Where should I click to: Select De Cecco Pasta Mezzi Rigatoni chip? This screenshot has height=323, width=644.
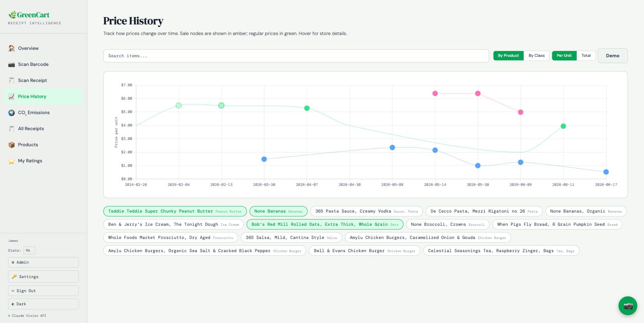tap(484, 211)
